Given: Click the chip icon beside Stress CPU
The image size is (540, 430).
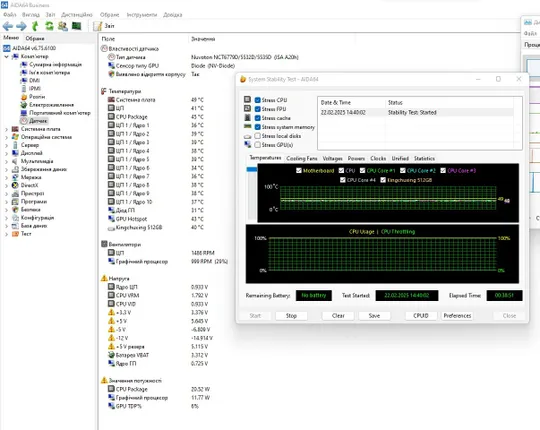Looking at the screenshot, I should (247, 99).
